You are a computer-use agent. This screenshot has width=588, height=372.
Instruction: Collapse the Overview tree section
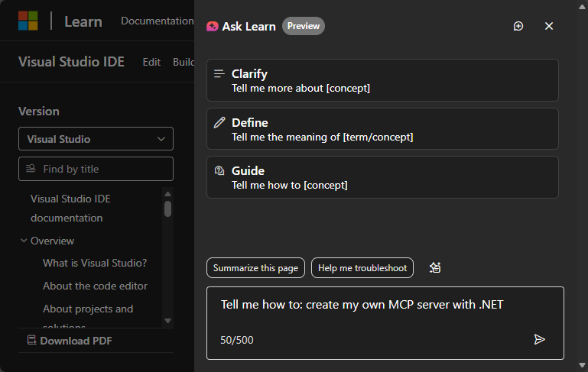24,241
